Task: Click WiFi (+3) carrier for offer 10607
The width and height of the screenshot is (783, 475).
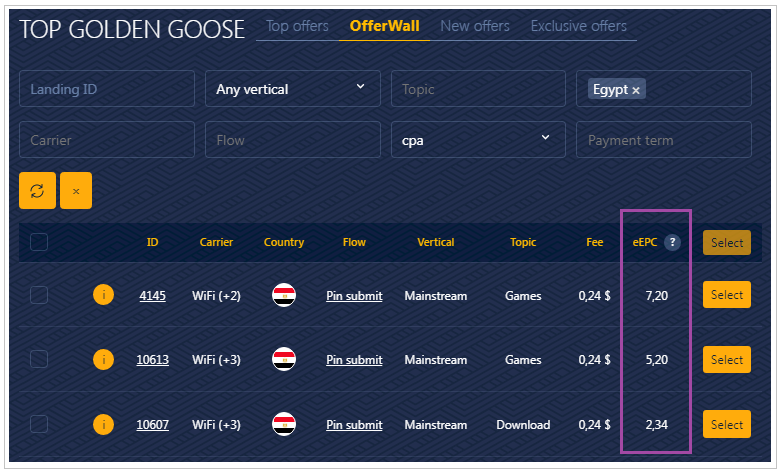Action: 216,425
